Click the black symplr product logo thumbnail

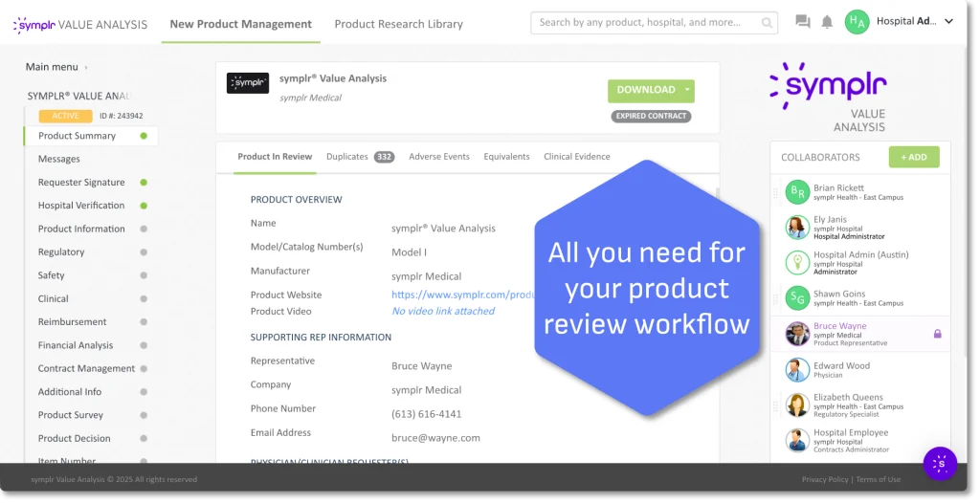click(x=248, y=83)
